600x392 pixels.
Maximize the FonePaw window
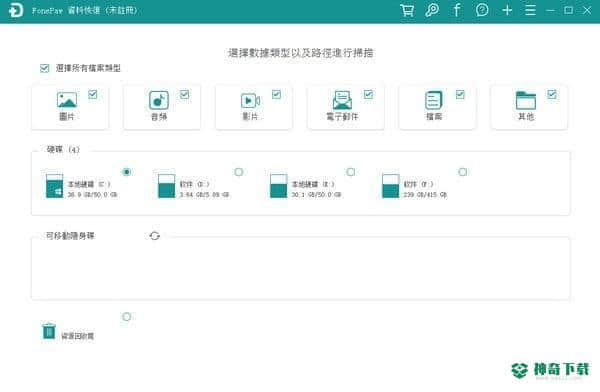click(x=569, y=10)
